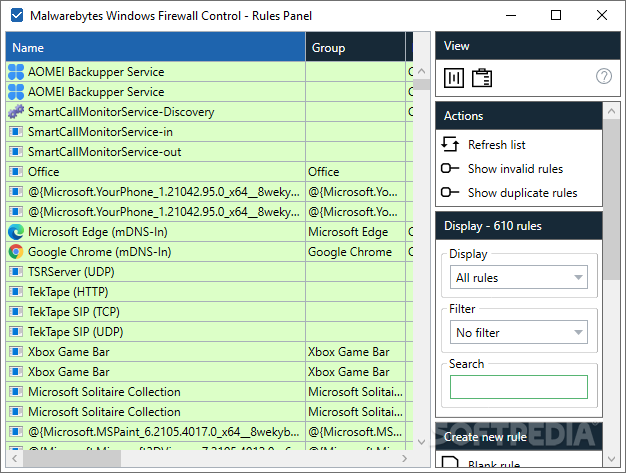Click the column view icon in View panel
This screenshot has height=473, width=626.
tap(454, 77)
